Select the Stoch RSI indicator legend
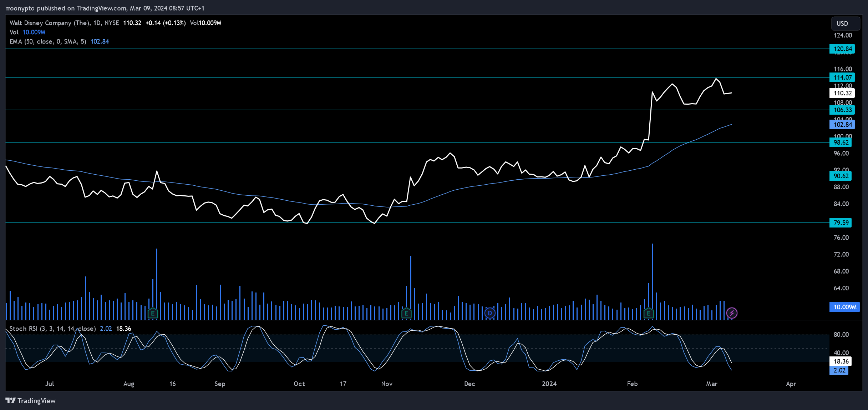Screen dimensions: 868x410 pos(70,329)
